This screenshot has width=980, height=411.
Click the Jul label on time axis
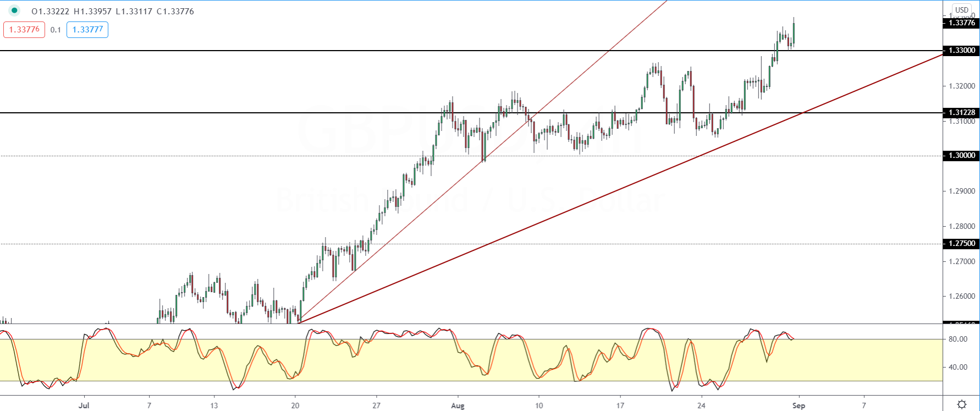pyautogui.click(x=84, y=405)
